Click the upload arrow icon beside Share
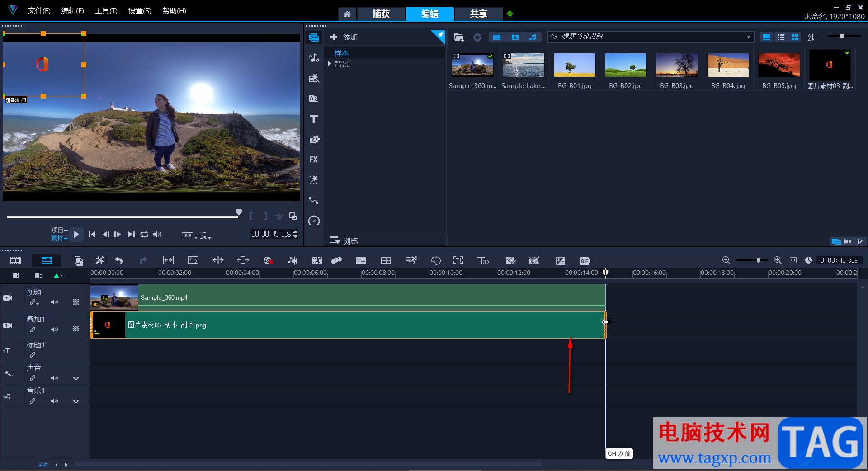868x471 pixels. point(510,14)
